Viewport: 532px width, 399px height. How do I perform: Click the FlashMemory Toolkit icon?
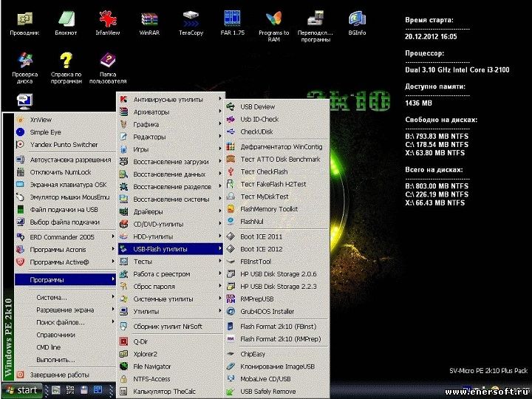click(x=231, y=209)
